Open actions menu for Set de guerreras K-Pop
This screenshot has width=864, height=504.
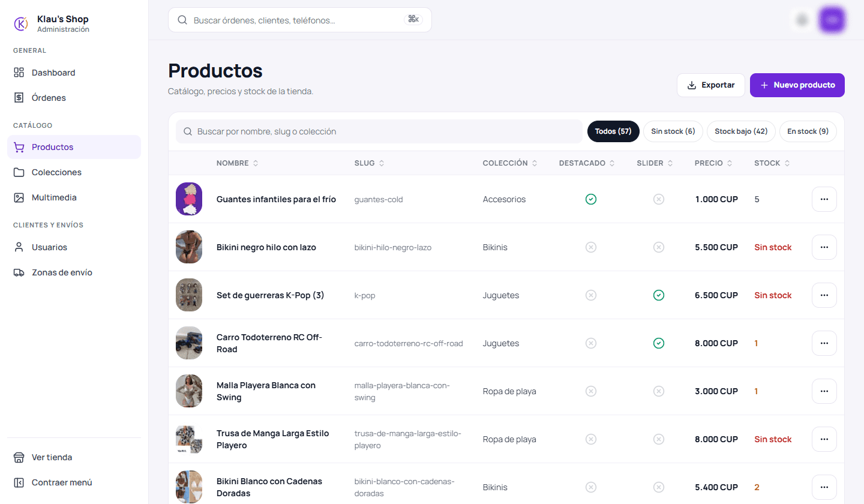pyautogui.click(x=824, y=295)
